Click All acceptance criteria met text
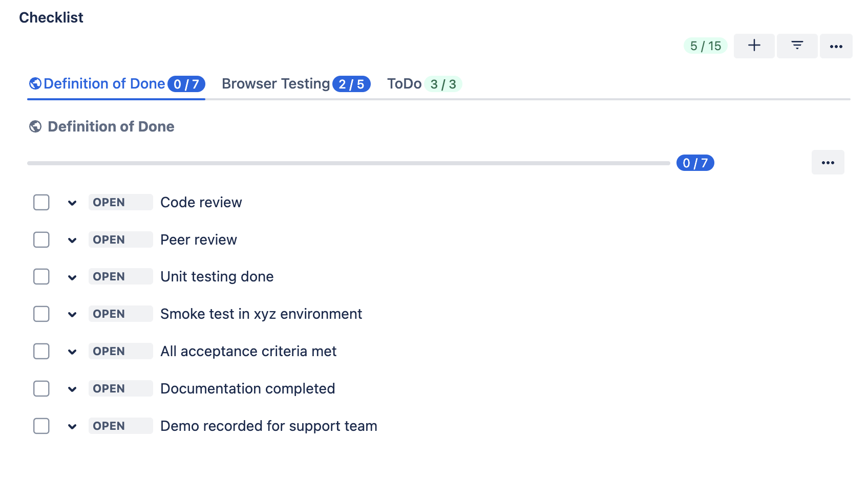 (x=248, y=352)
